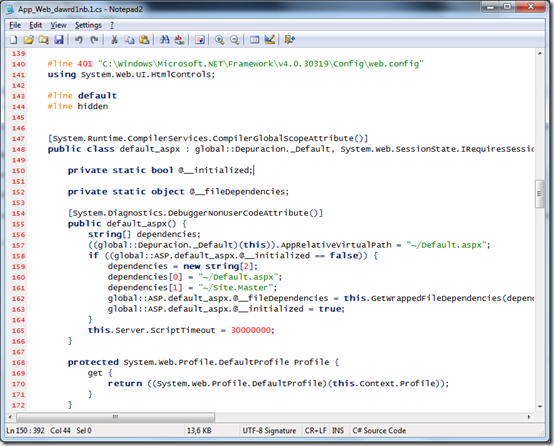Click the vertical scrollbar down arrow
Image resolution: width=554 pixels, height=446 pixels.
point(540,406)
